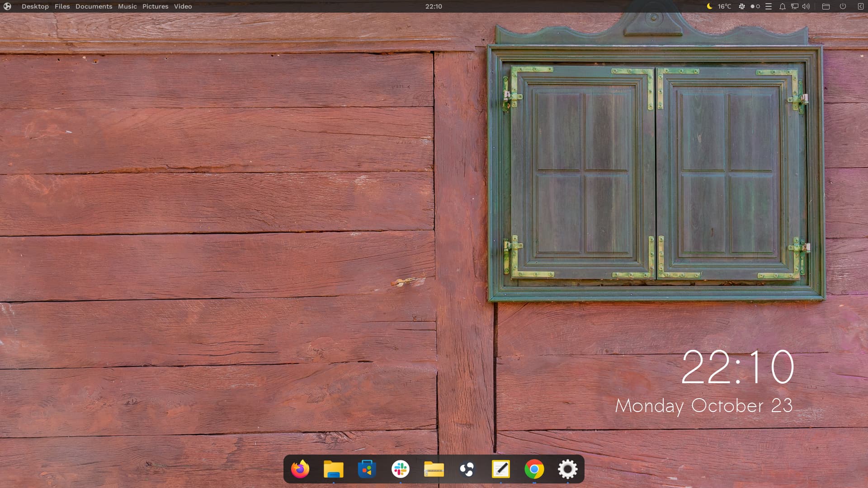Open the hamburger lines menu icon
868x488 pixels.
tap(768, 6)
